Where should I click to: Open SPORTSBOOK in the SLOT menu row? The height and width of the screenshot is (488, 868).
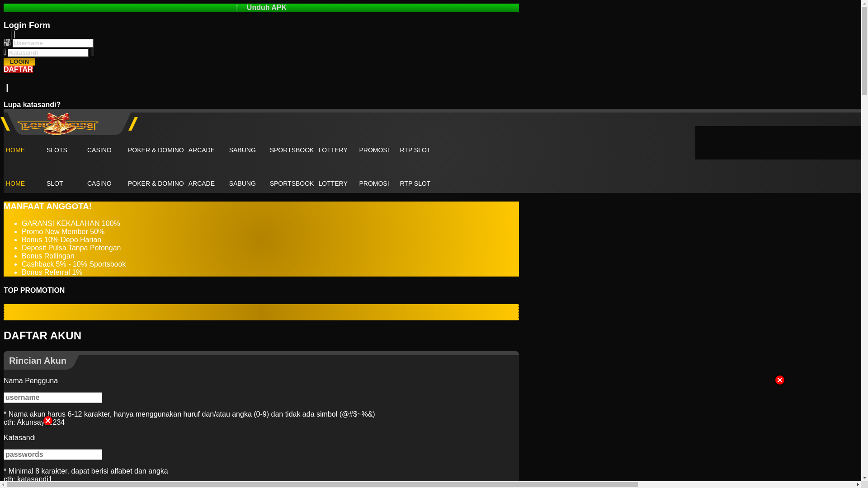click(292, 183)
